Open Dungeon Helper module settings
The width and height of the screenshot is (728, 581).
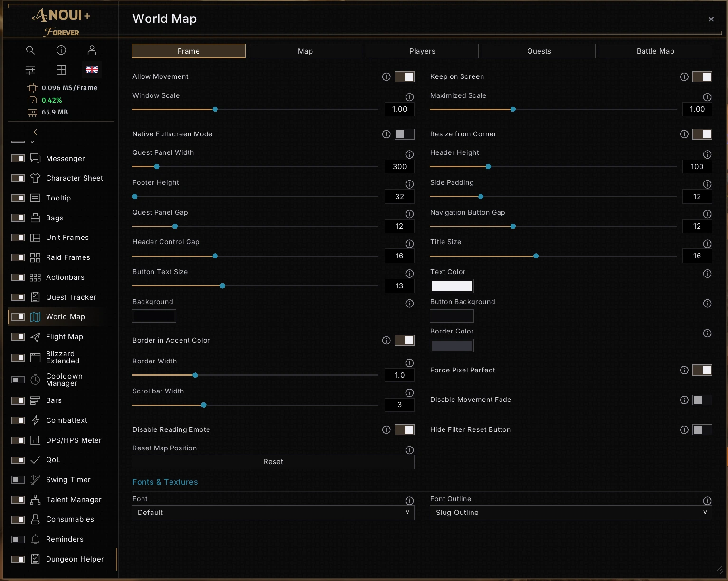[x=75, y=559]
